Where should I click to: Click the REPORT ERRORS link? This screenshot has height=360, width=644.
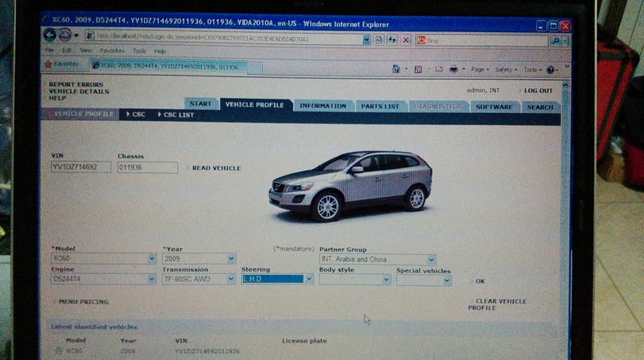pyautogui.click(x=76, y=84)
